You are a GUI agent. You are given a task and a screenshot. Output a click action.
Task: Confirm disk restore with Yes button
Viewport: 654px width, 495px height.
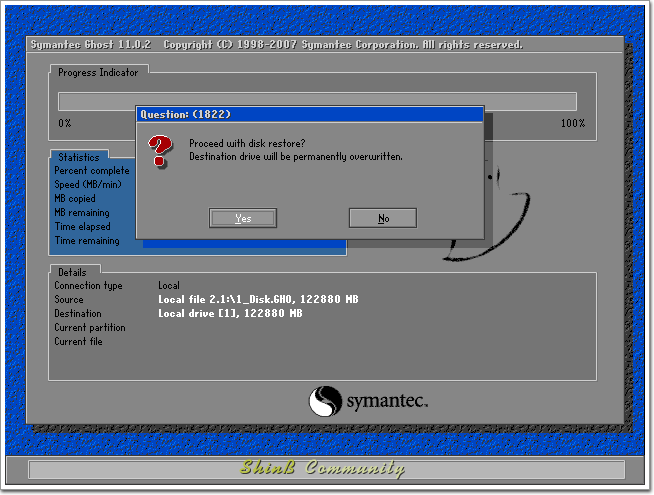(243, 218)
